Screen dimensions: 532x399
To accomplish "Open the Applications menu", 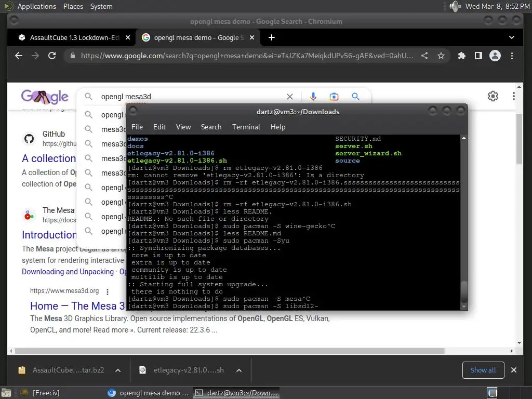I will coord(37,6).
